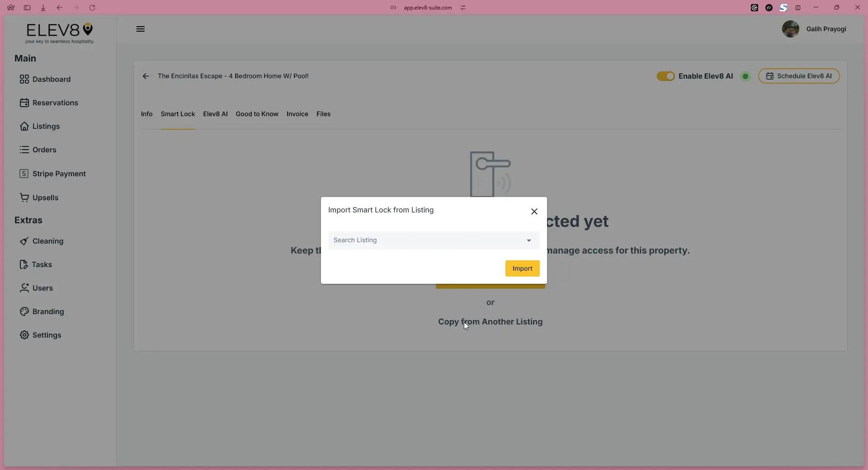
Task: Open the hamburger menu icon
Action: [x=141, y=29]
